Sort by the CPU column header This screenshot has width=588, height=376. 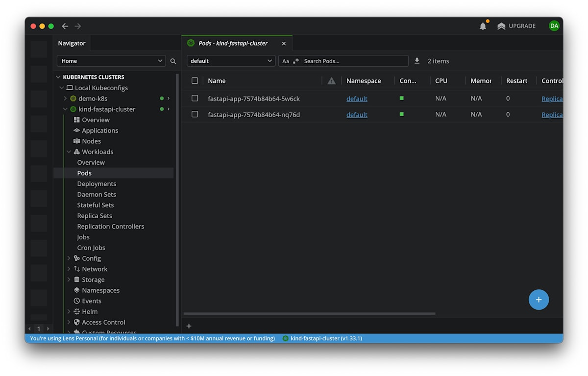[441, 81]
